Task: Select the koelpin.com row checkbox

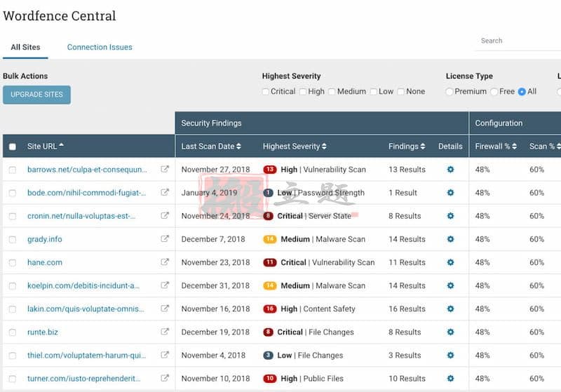Action: point(13,286)
